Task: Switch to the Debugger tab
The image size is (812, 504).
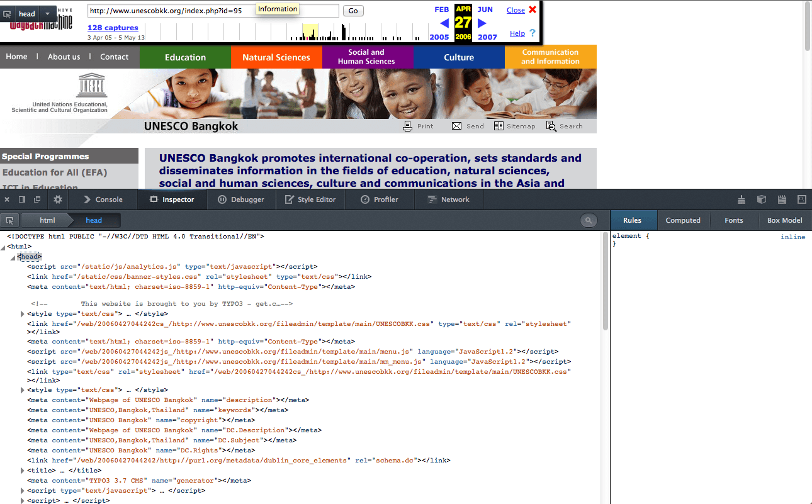Action: 241,199
